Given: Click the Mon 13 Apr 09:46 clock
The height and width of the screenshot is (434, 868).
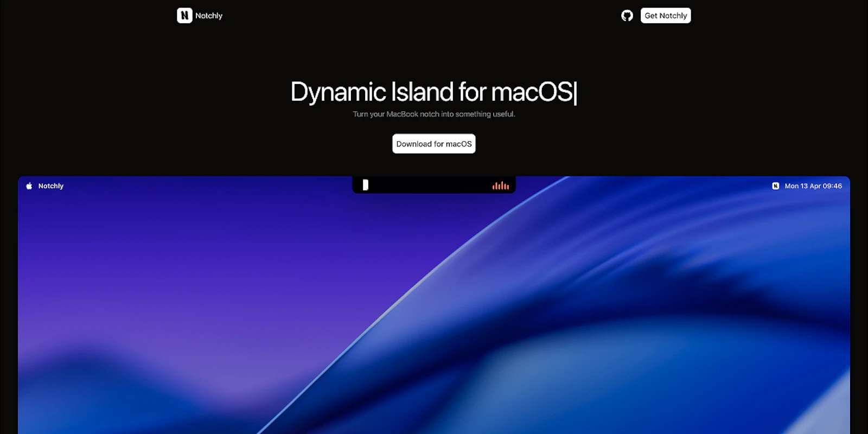Looking at the screenshot, I should coord(813,186).
